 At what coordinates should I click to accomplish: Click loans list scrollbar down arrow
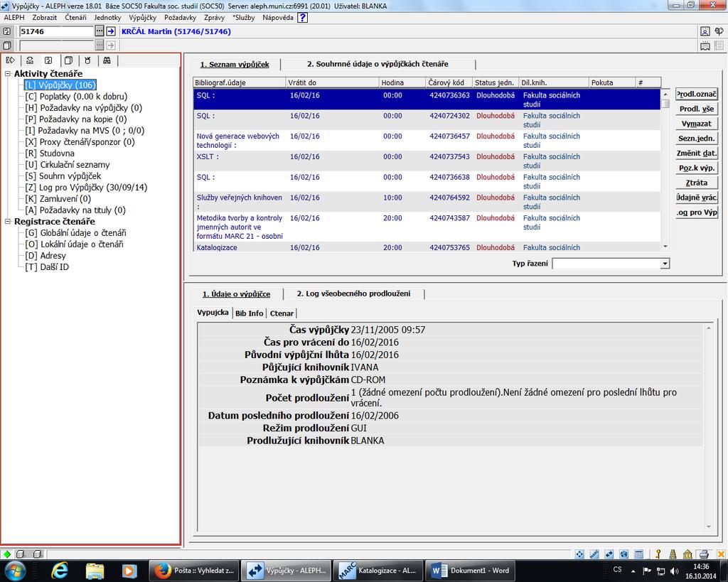point(665,247)
